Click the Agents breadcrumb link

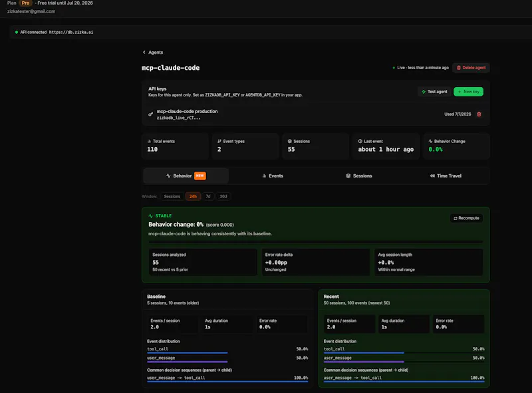coord(156,53)
